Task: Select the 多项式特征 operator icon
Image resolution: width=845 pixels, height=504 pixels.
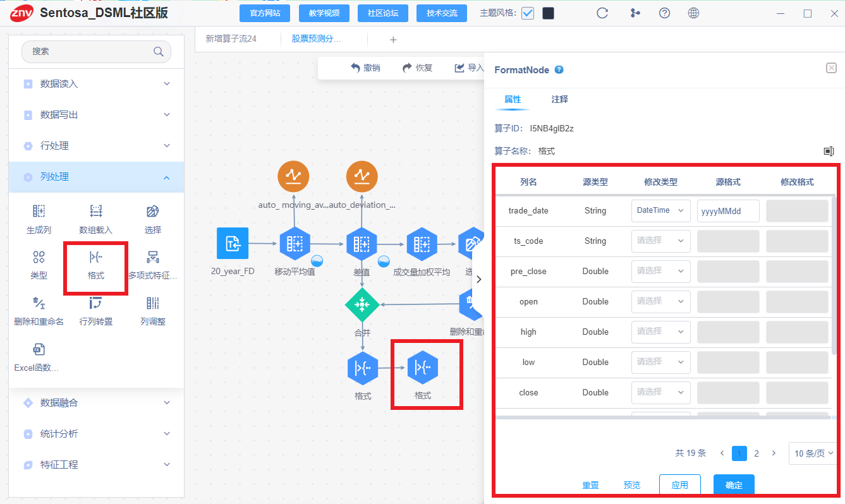Action: (x=153, y=257)
